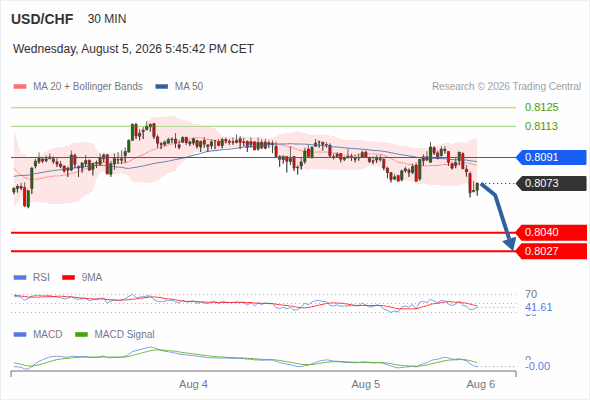Click the 0.8040 red support price tag
This screenshot has height=400, width=590.
pos(551,233)
